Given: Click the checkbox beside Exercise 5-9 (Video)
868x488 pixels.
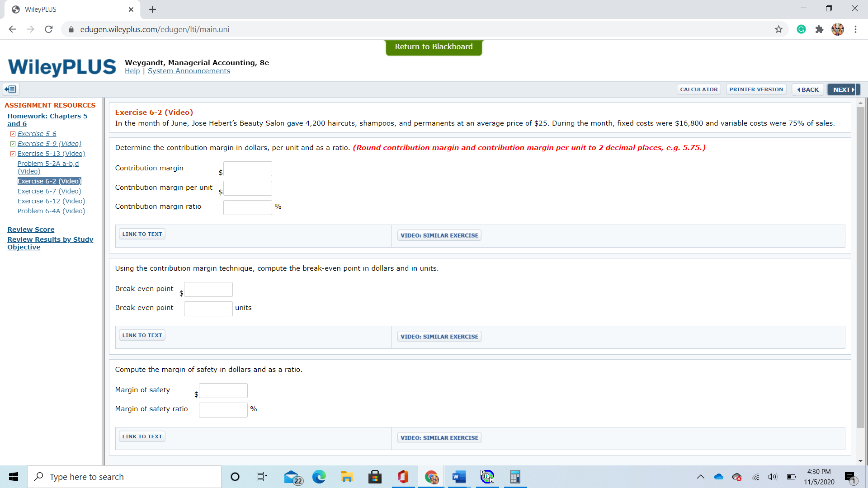Looking at the screenshot, I should (x=13, y=144).
